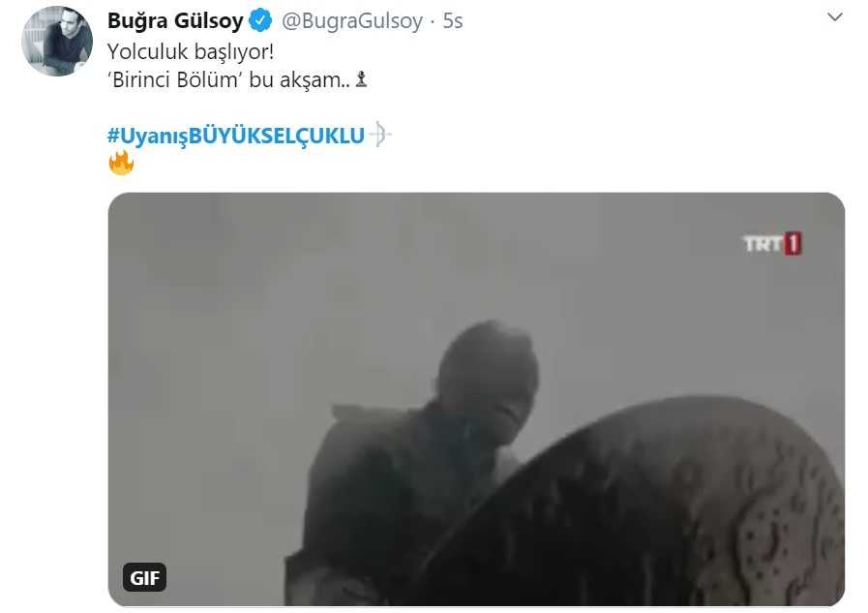Open the #UyanışBÜYÜKSELÇUKLU hashtag

tap(236, 136)
